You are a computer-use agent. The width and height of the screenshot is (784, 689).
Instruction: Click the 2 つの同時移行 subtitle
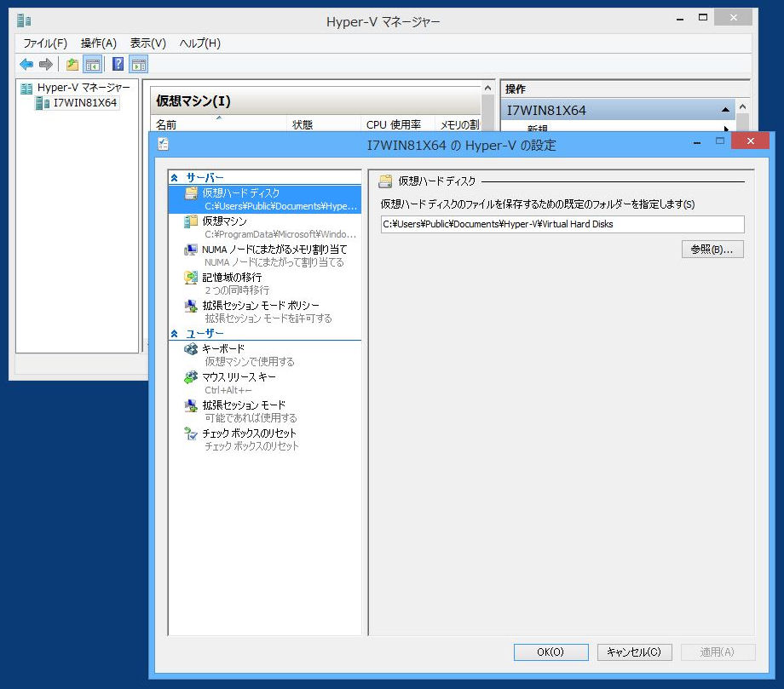pos(237,290)
